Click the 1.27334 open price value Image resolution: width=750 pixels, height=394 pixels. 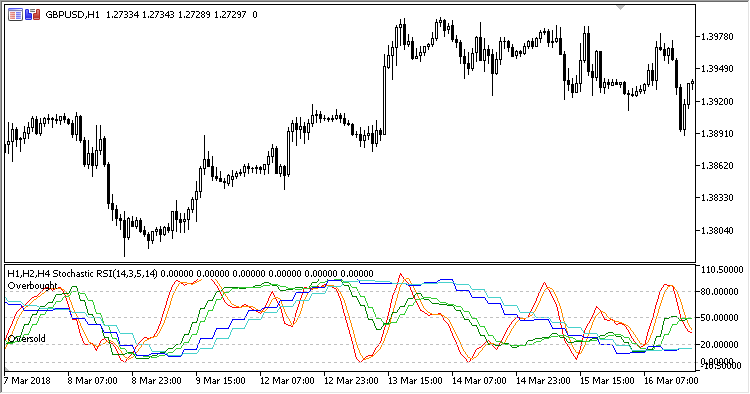point(122,15)
